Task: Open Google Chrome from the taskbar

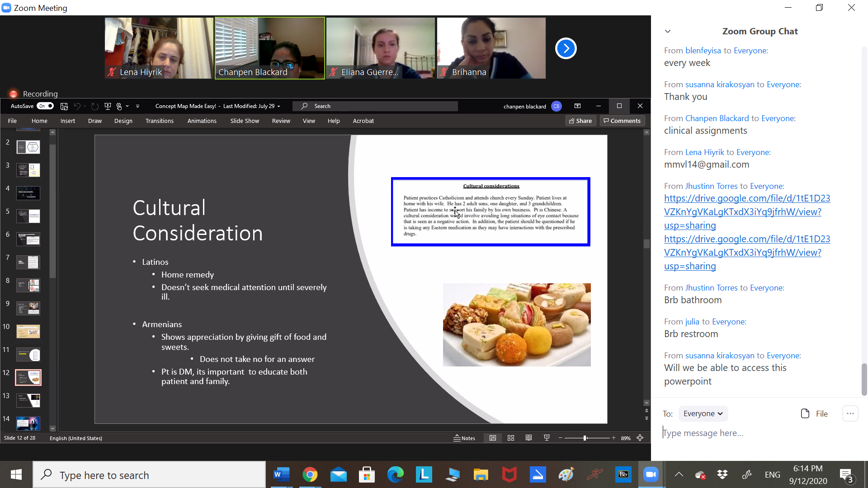Action: click(x=310, y=474)
